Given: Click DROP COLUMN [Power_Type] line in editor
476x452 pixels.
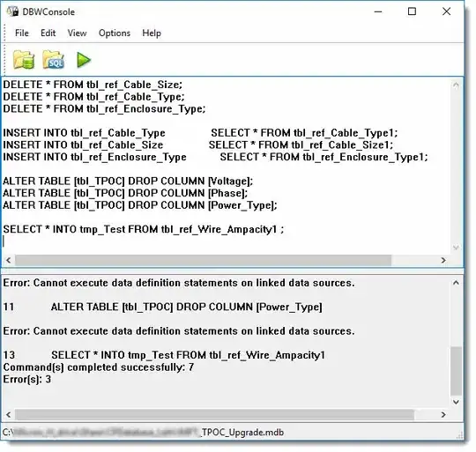Looking at the screenshot, I should click(x=140, y=205).
